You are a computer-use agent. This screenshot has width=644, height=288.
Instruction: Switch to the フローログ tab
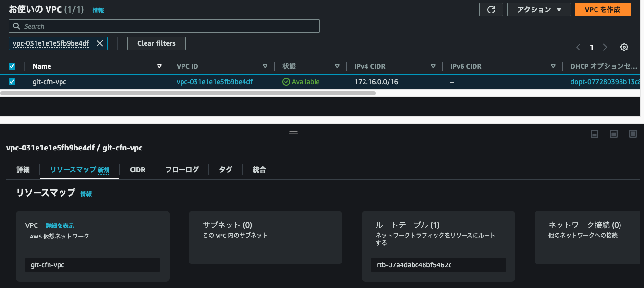(182, 169)
